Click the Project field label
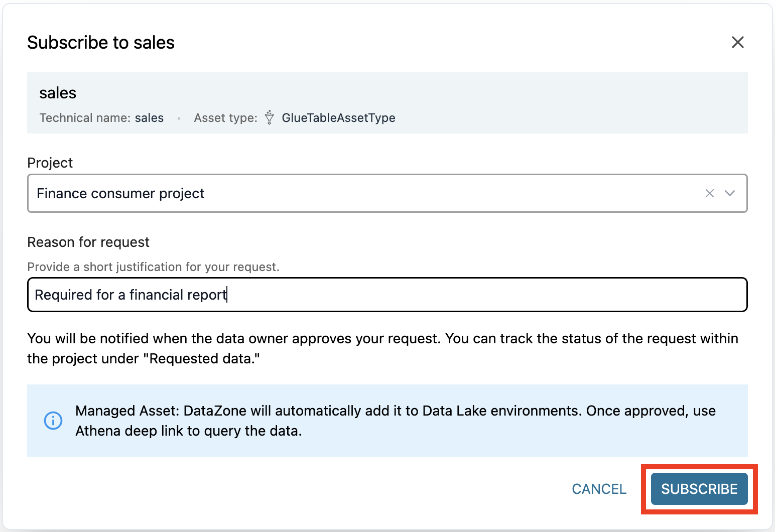Screen dimensions: 775x532 tap(50, 163)
